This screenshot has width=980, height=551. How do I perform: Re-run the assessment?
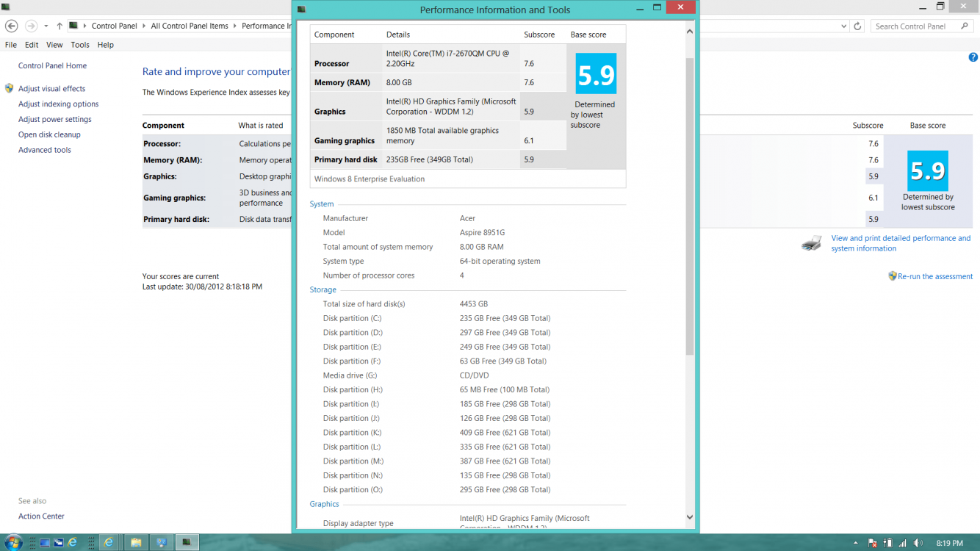[935, 276]
